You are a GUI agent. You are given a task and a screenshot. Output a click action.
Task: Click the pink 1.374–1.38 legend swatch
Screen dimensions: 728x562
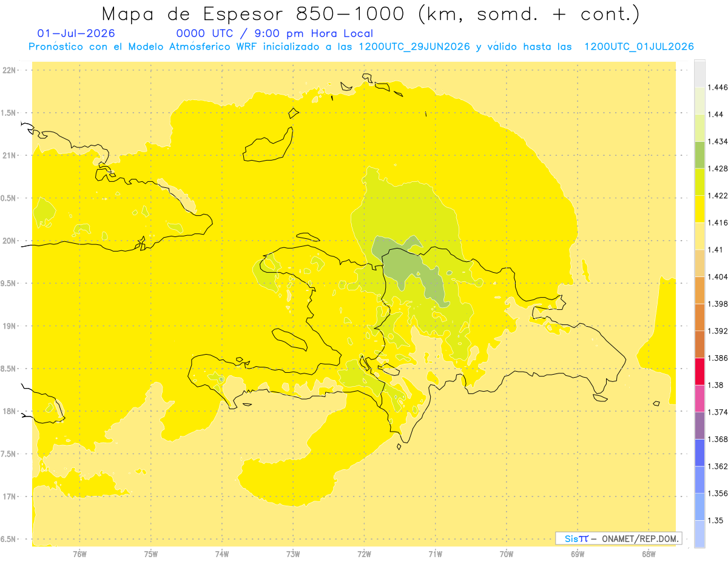(699, 398)
